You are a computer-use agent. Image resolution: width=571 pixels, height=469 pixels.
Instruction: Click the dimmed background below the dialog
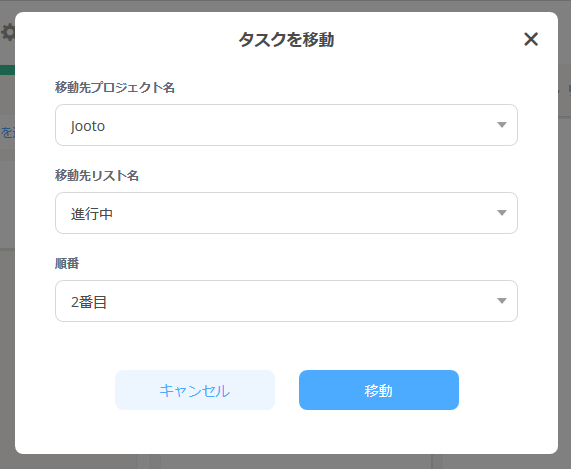point(286,462)
